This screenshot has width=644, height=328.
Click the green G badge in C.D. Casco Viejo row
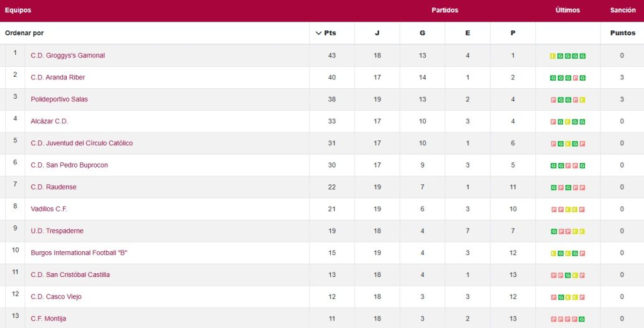pos(560,297)
